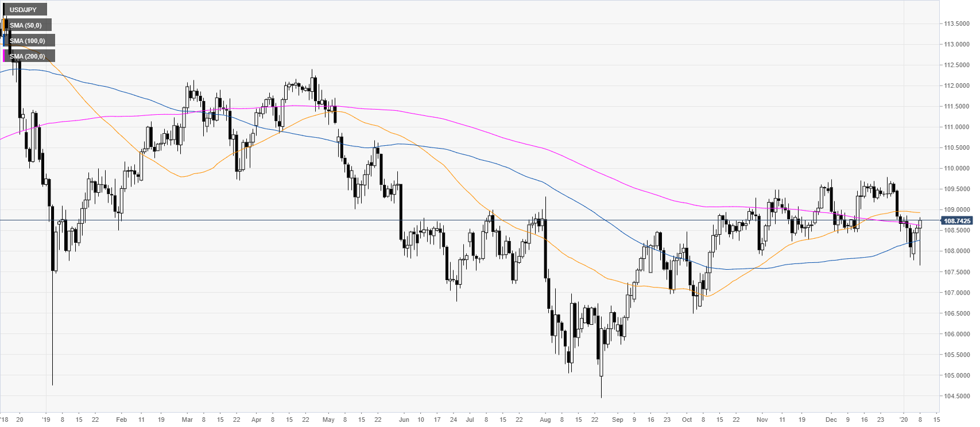Click the magenta SMA 200 color marker

click(x=5, y=56)
